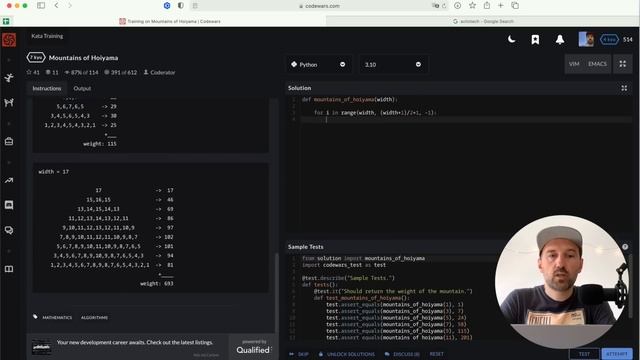
Task: Click the TEST button
Action: (x=584, y=354)
